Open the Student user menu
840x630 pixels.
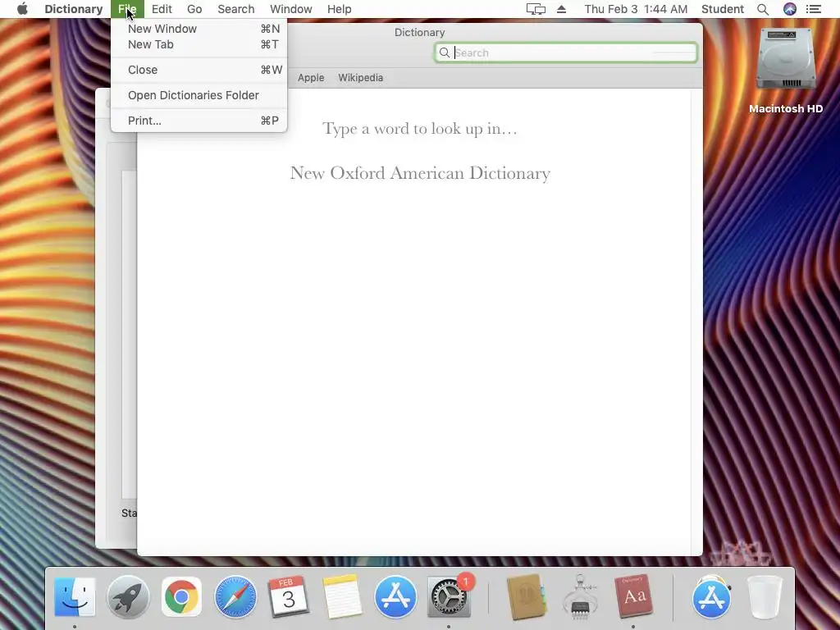[723, 9]
